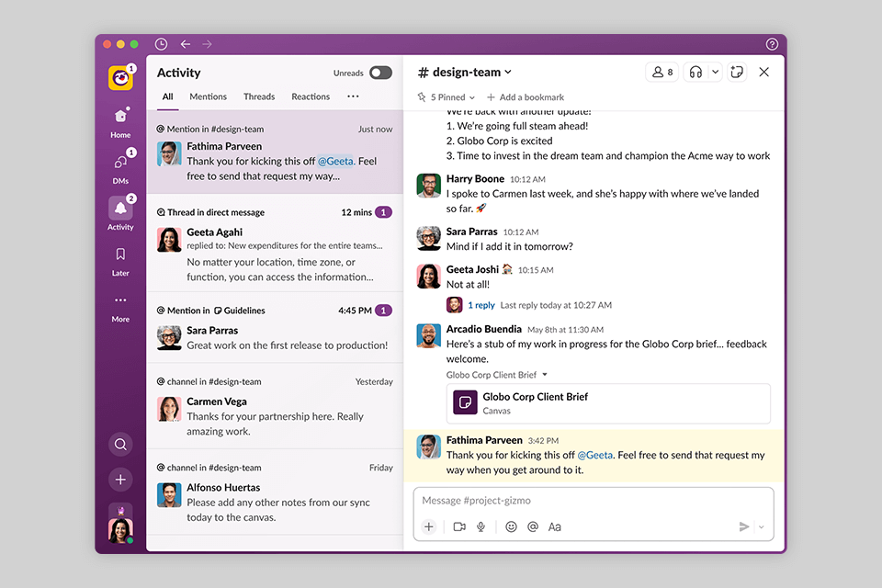
Task: Open send options dropdown arrow
Action: [761, 527]
